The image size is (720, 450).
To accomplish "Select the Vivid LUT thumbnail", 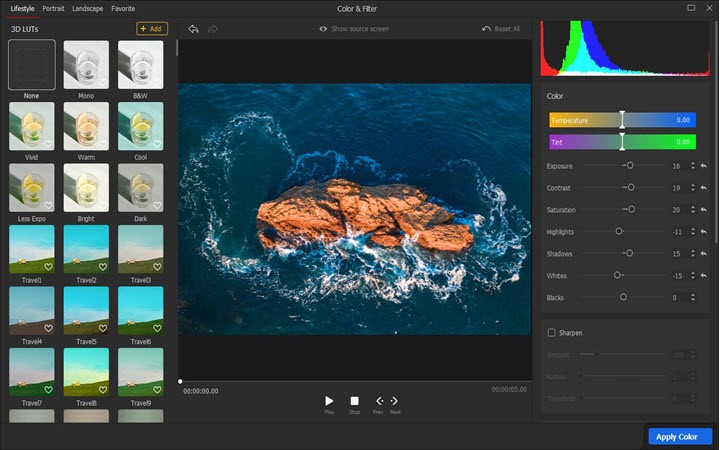I will click(32, 127).
